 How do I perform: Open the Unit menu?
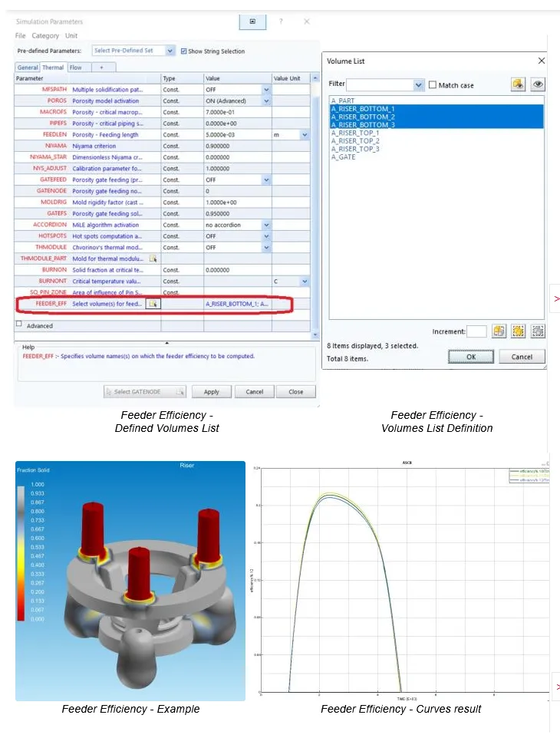pos(71,36)
